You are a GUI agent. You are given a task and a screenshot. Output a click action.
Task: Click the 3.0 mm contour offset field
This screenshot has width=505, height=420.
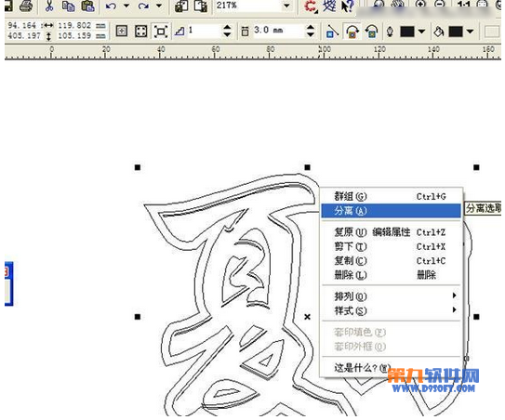click(278, 31)
